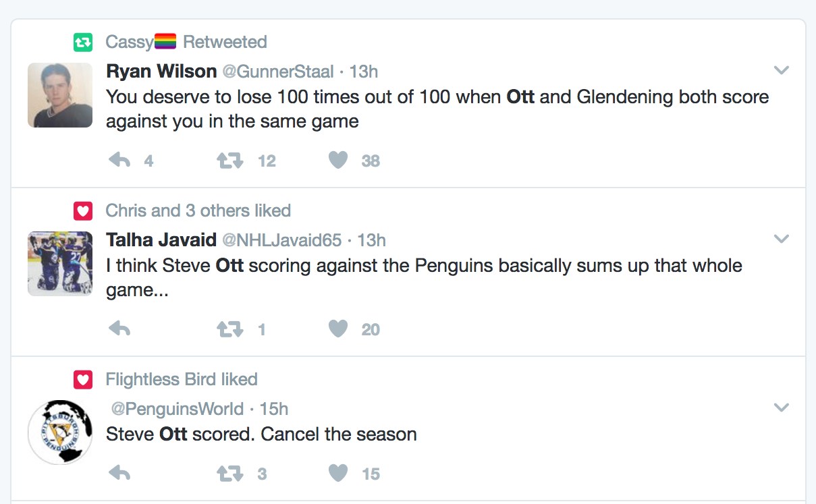The image size is (816, 504).
Task: Reply to Talha Javaid's tweet
Action: (119, 329)
